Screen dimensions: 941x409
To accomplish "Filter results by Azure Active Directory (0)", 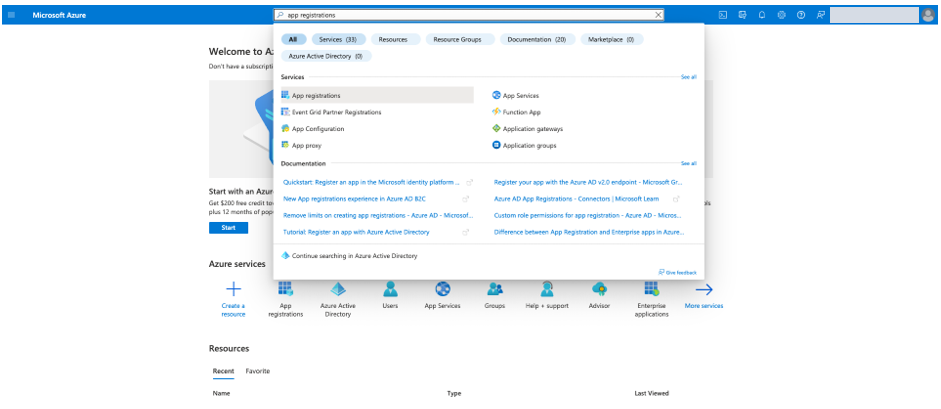I will 326,56.
